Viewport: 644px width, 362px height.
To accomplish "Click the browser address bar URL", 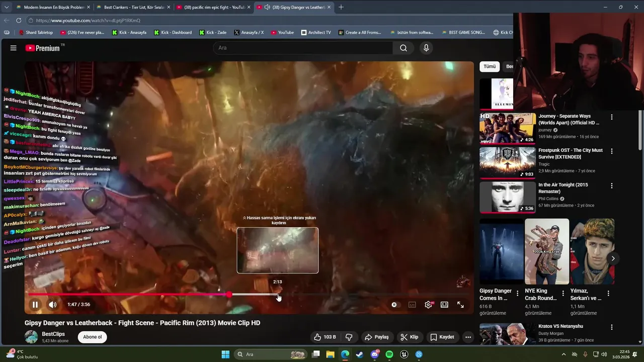I will (88, 21).
